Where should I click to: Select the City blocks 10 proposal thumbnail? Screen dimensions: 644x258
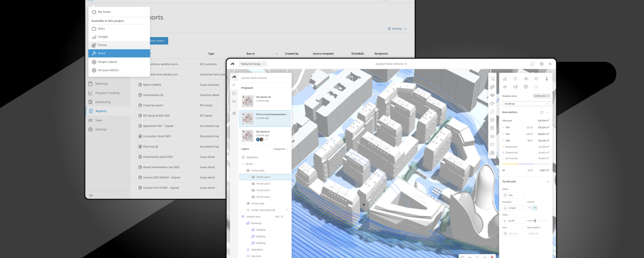(247, 100)
